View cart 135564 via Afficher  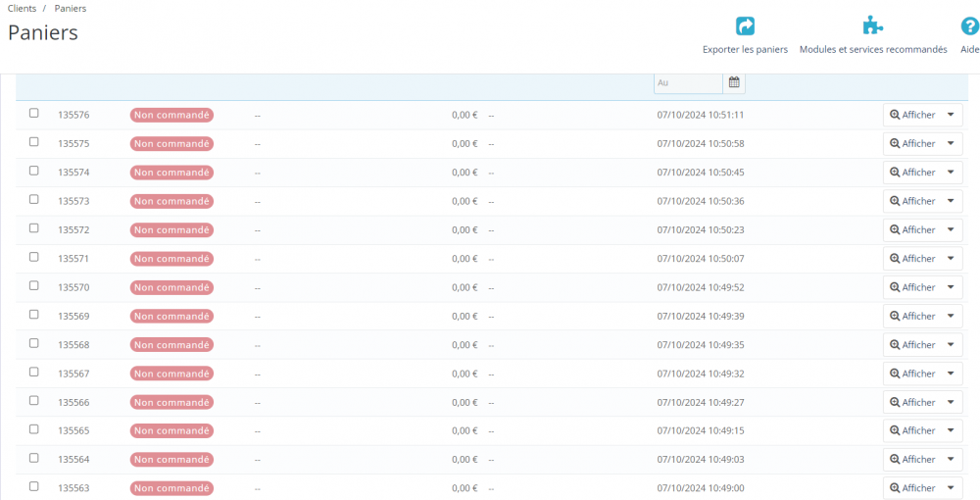click(912, 460)
